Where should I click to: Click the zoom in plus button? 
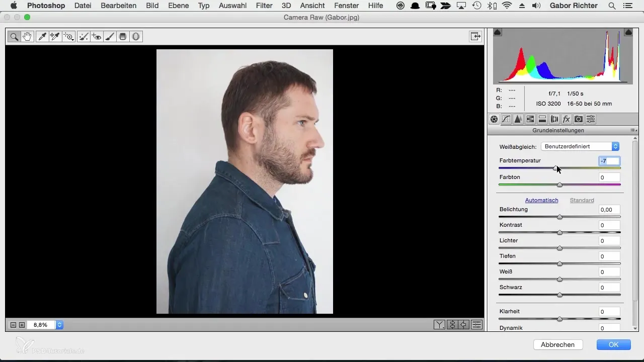22,325
